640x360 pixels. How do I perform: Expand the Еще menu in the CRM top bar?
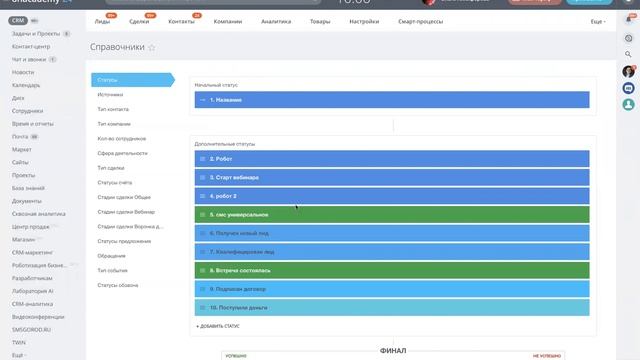coord(598,21)
